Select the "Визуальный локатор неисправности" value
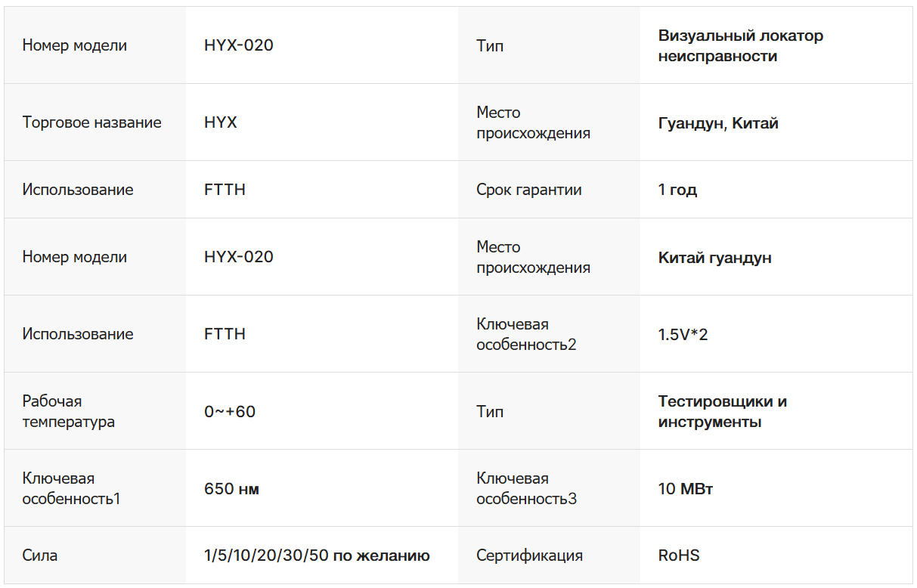Image resolution: width=917 pixels, height=588 pixels. click(740, 46)
